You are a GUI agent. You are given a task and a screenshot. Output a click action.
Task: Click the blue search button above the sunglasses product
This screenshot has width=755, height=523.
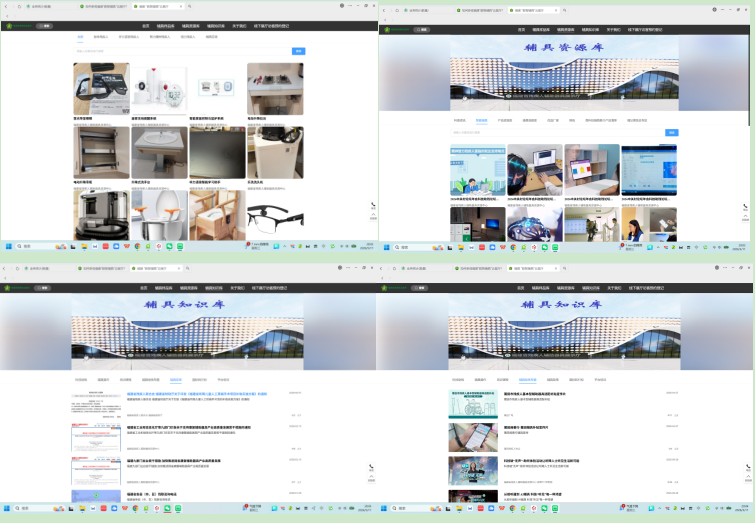298,51
